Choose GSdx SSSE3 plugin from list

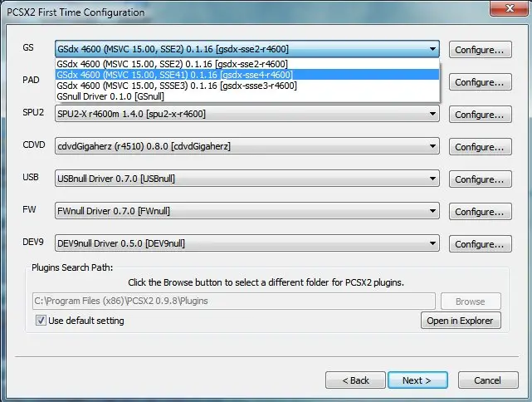[175, 86]
